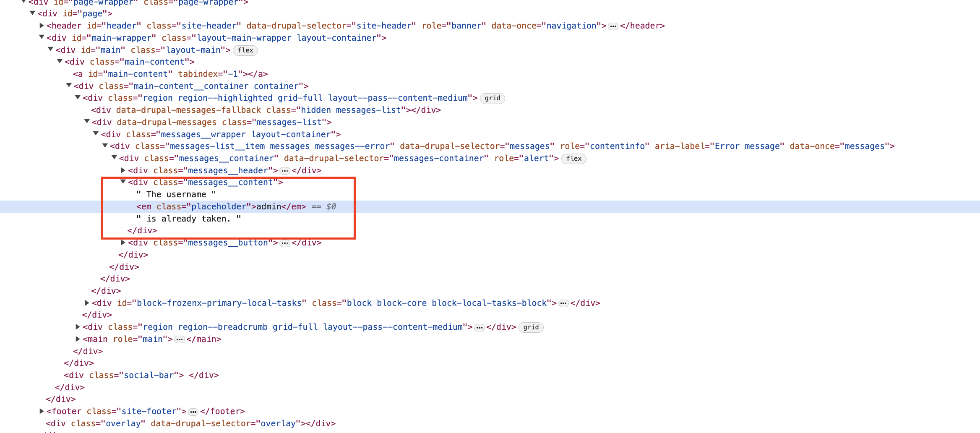Click the </footer> closing tag
Viewport: 980px width, 433px height.
[223, 411]
